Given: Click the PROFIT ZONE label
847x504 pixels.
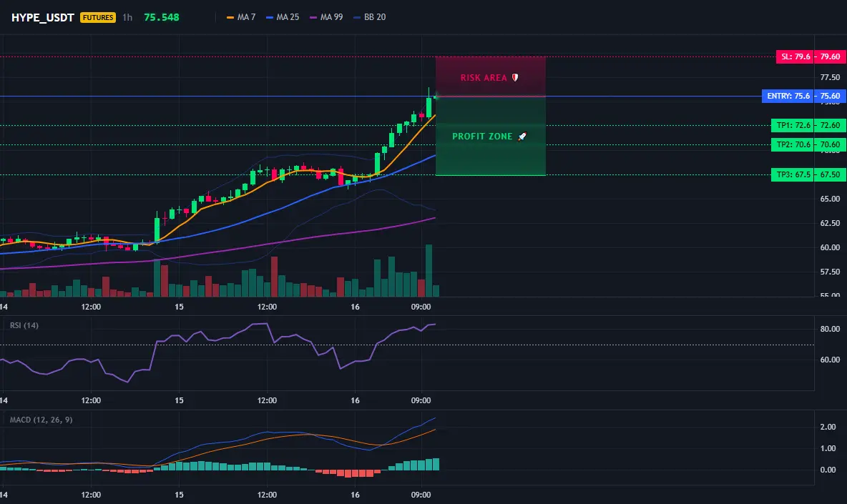Looking at the screenshot, I should [x=482, y=137].
